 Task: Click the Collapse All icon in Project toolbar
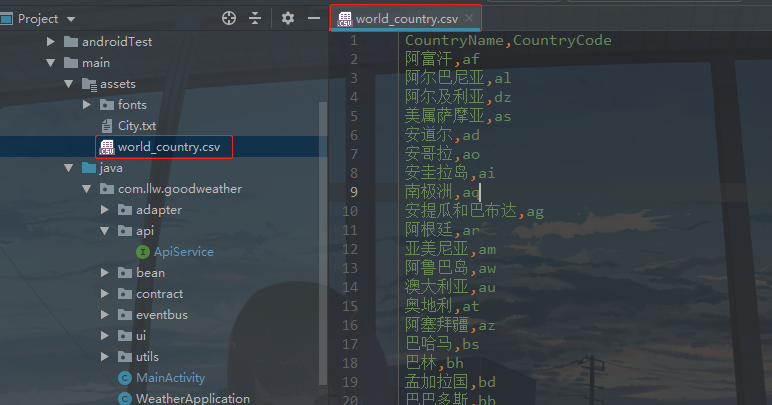click(255, 19)
